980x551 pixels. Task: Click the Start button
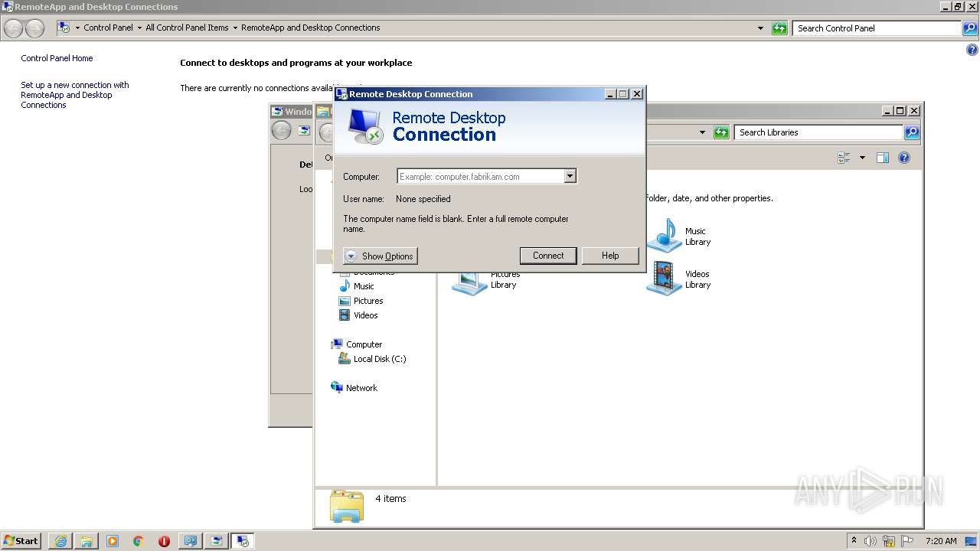21,541
